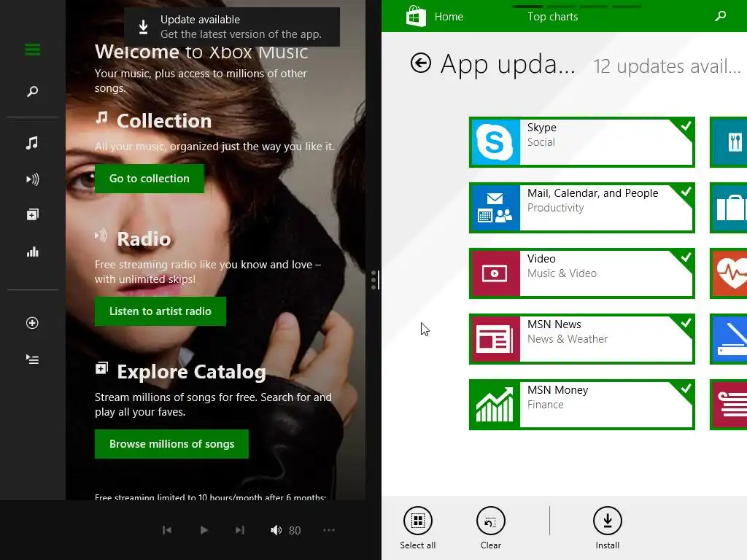
Task: Click the Mail, Calendar, People app icon
Action: point(495,208)
